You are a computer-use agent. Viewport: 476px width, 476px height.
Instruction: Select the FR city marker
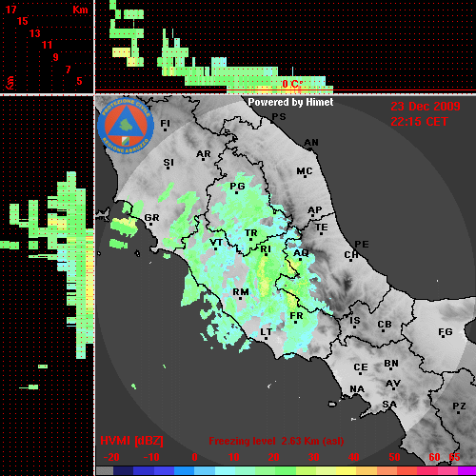295,322
